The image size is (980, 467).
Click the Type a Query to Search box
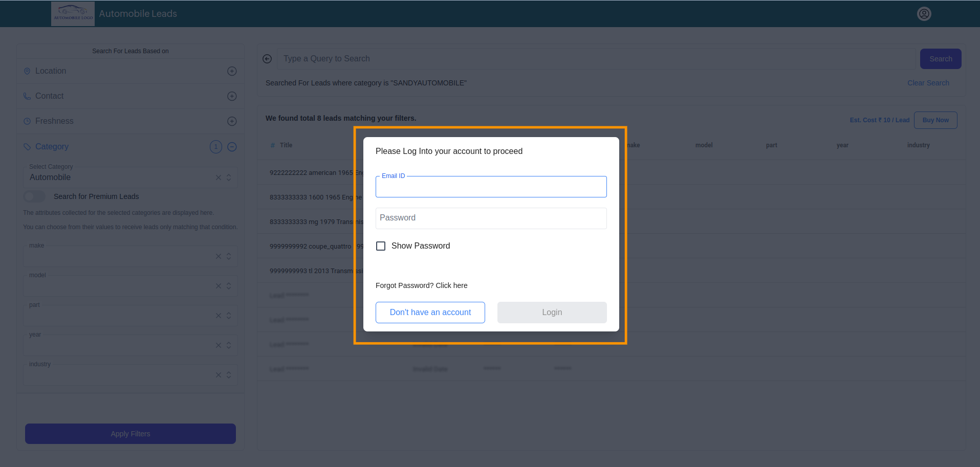click(596, 59)
